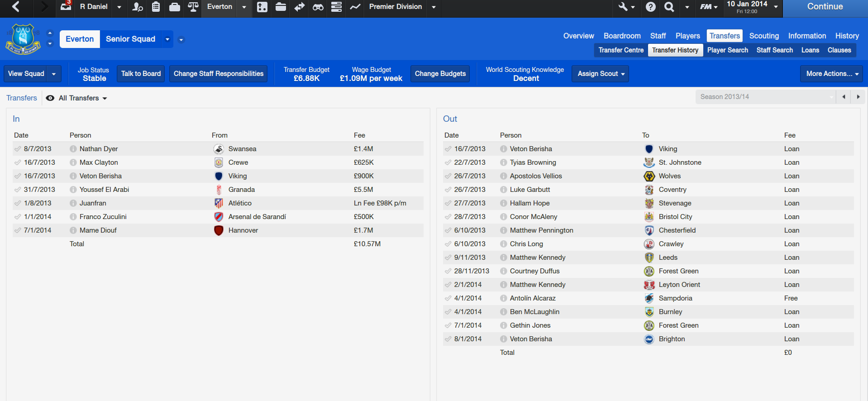Open the Assign Scout dropdown
The height and width of the screenshot is (401, 868).
pyautogui.click(x=601, y=74)
